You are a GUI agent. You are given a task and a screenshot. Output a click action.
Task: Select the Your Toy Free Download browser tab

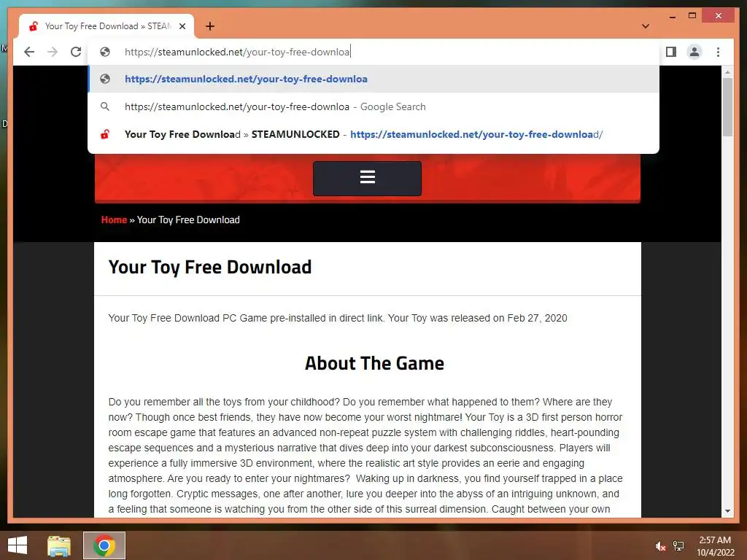pyautogui.click(x=107, y=26)
